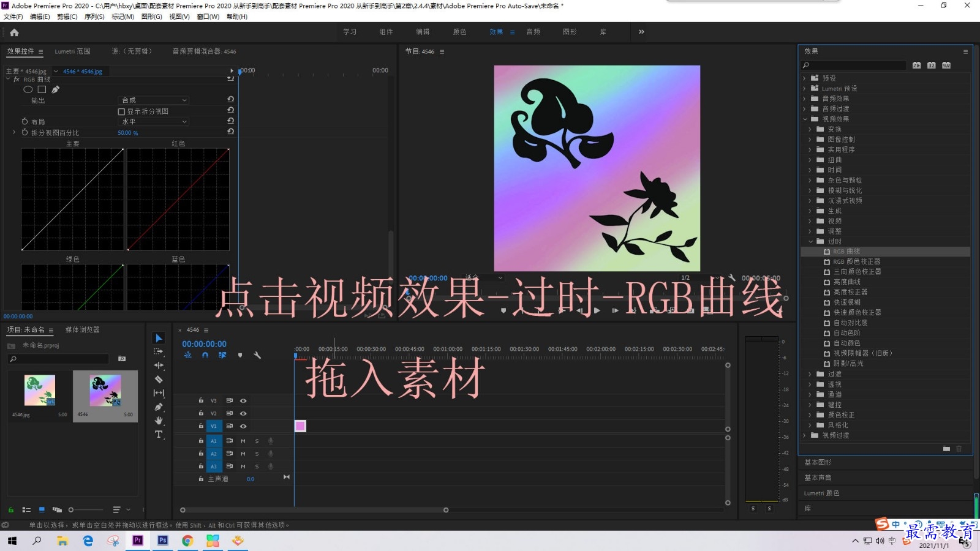The height and width of the screenshot is (551, 980).
Task: Open the 文件(F) menu
Action: 13,17
